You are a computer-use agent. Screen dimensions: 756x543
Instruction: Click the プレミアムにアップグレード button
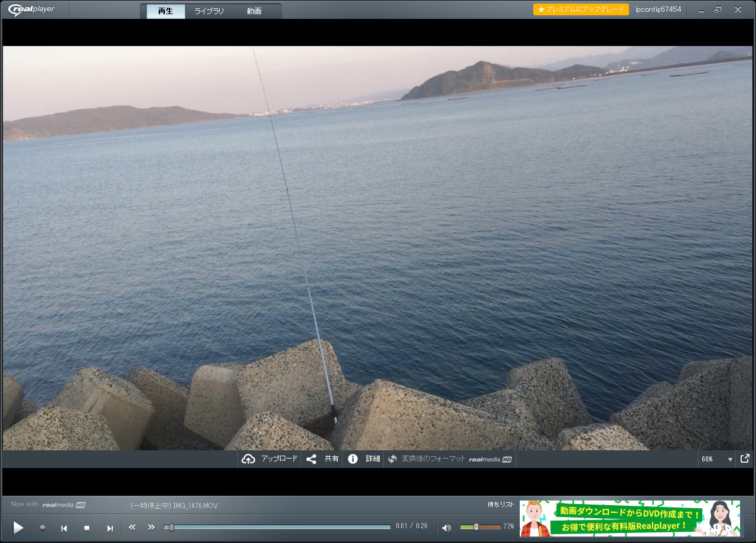point(581,9)
